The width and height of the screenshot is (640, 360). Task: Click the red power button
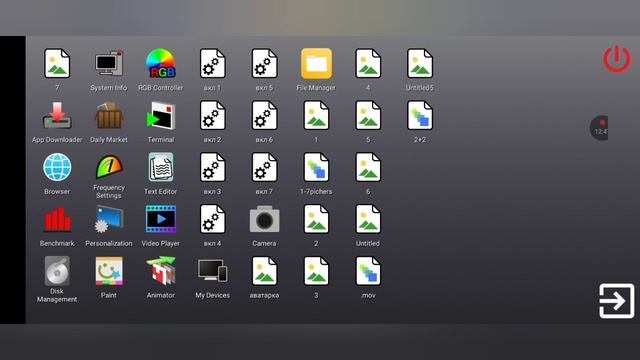click(617, 59)
